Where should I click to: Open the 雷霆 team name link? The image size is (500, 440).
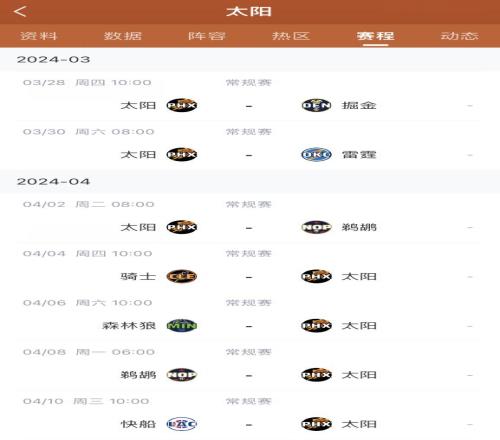pos(359,155)
